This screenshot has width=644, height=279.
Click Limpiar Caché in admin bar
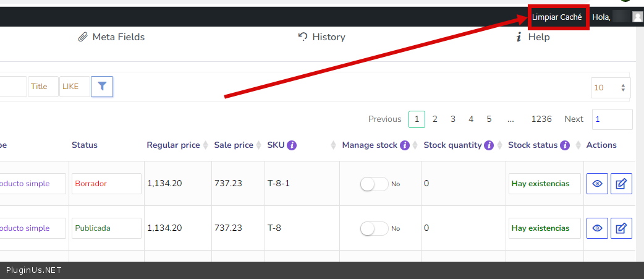557,17
